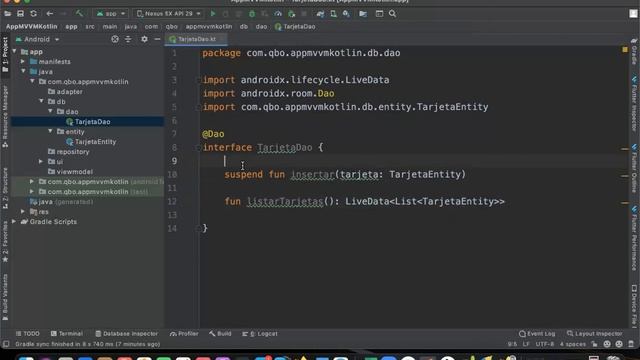The image size is (640, 360).
Task: Collapse the entity folder arrow
Action: click(50, 131)
